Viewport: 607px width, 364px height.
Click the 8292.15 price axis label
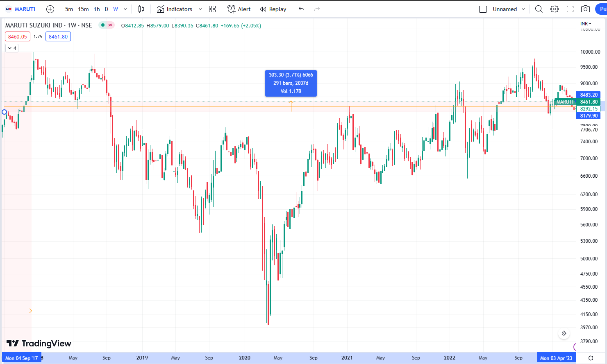pos(589,109)
